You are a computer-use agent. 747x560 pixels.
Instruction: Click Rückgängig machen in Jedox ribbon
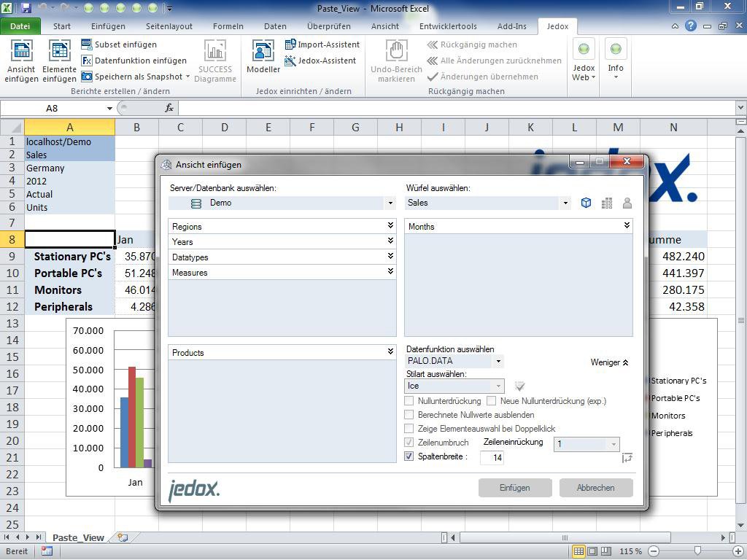coord(472,44)
